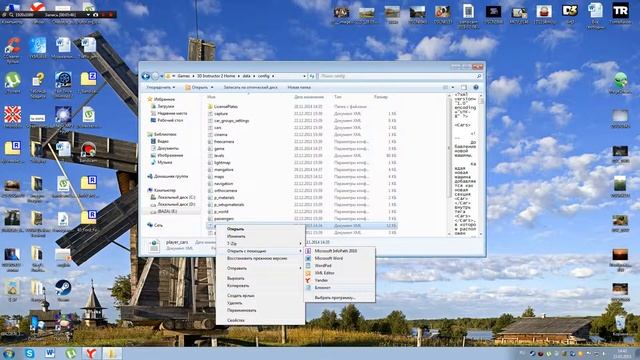This screenshot has height=360, width=640.
Task: Open Microsoft InfoPath 2010 in Open-with submenu
Action: [335, 251]
